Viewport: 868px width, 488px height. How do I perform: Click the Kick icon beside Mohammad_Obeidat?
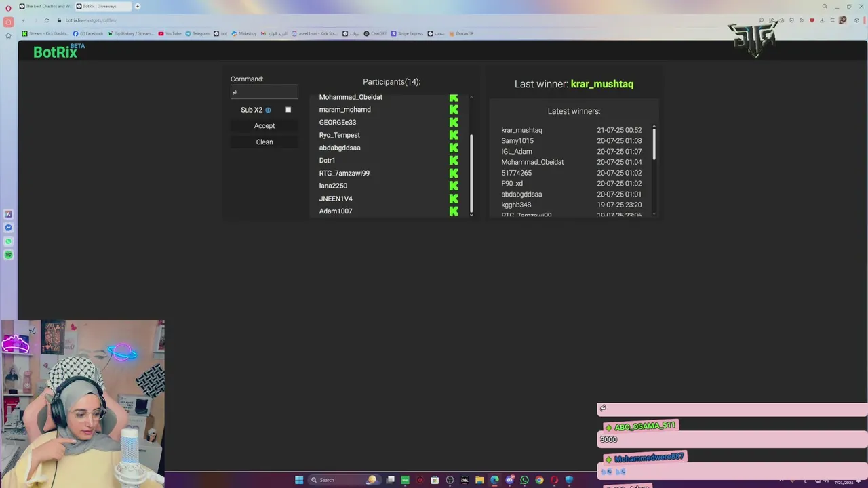[454, 97]
